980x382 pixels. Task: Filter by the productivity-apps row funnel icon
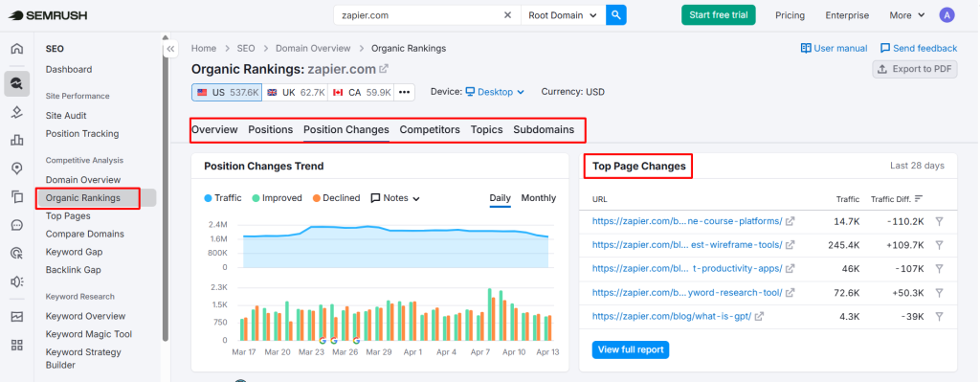[939, 269]
